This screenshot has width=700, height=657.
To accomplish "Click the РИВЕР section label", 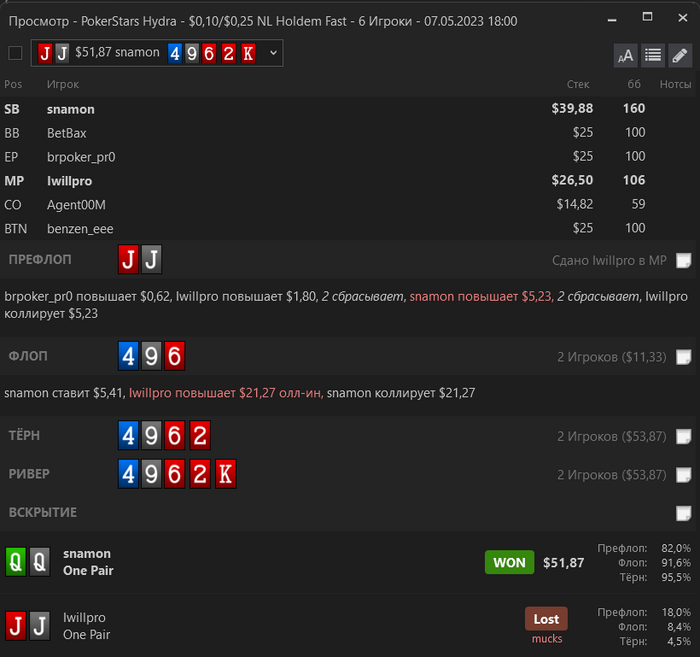I will coord(29,474).
